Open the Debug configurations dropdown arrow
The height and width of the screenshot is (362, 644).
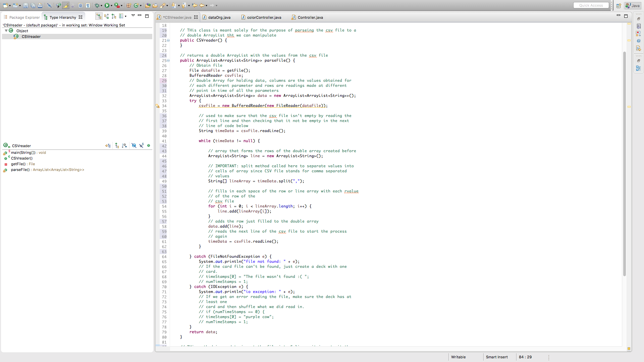point(101,6)
